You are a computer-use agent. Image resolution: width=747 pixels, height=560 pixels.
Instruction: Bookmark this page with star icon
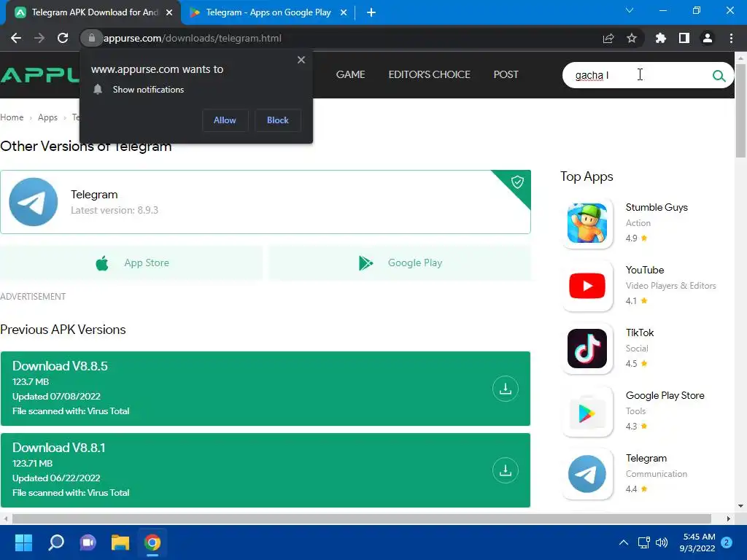[632, 38]
